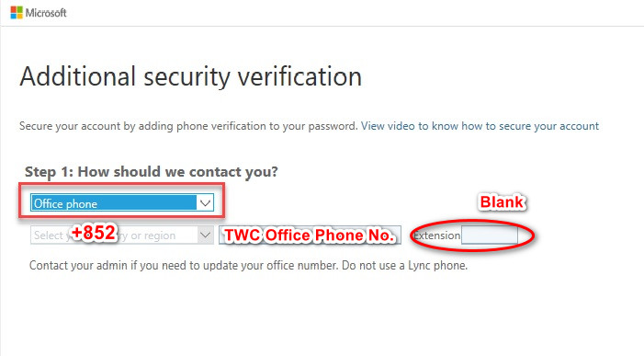This screenshot has width=644, height=356.
Task: Open the Office phone dropdown arrow
Action: pyautogui.click(x=205, y=202)
